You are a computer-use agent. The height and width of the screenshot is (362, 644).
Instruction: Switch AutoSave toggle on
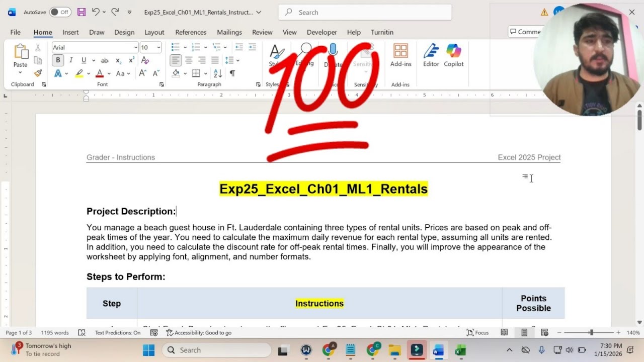pyautogui.click(x=60, y=12)
